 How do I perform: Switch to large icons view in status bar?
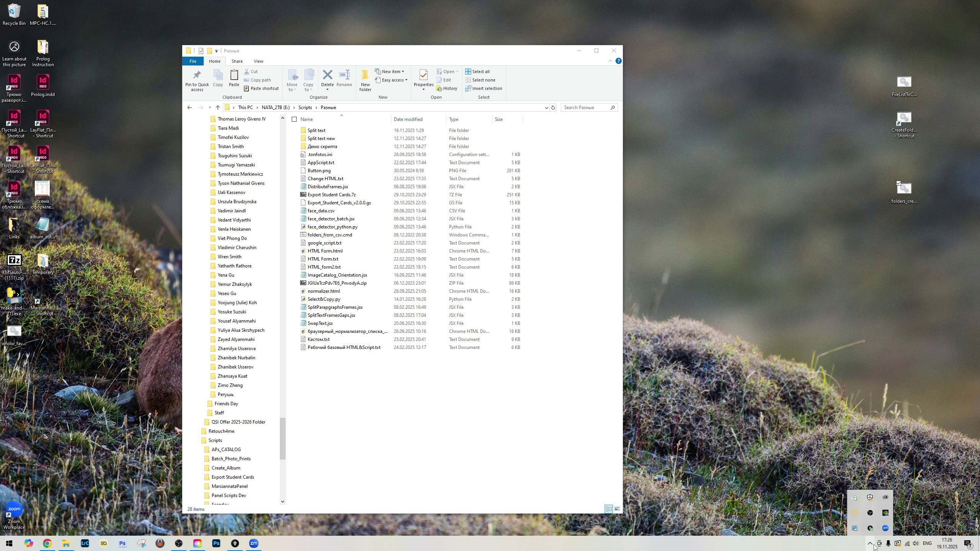coord(617,509)
